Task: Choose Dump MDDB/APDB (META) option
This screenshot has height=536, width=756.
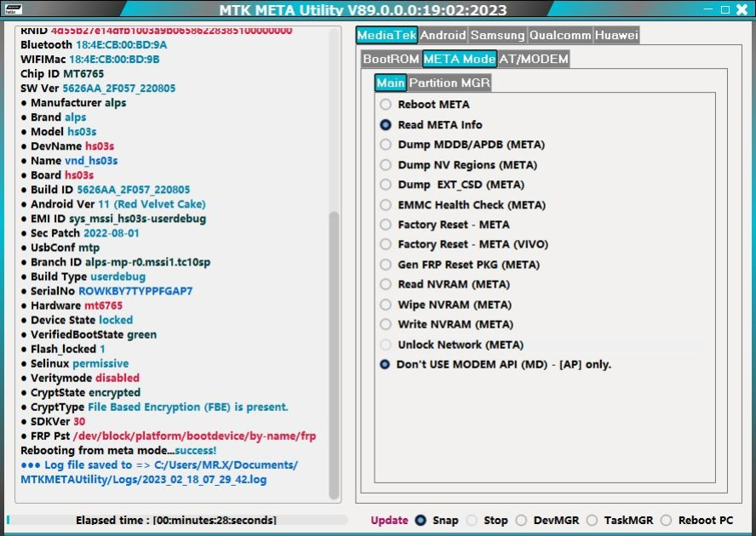Action: 386,145
